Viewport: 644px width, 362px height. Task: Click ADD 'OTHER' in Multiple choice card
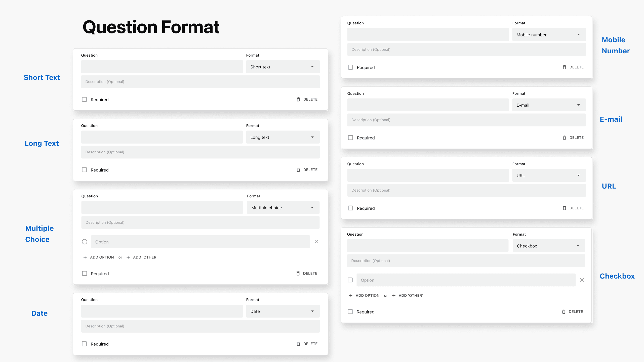145,257
